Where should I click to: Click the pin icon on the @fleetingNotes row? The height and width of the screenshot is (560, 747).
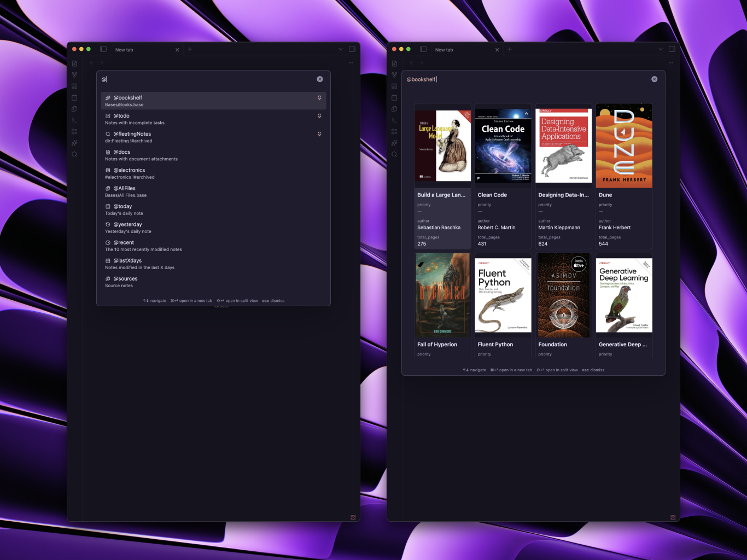tap(319, 134)
